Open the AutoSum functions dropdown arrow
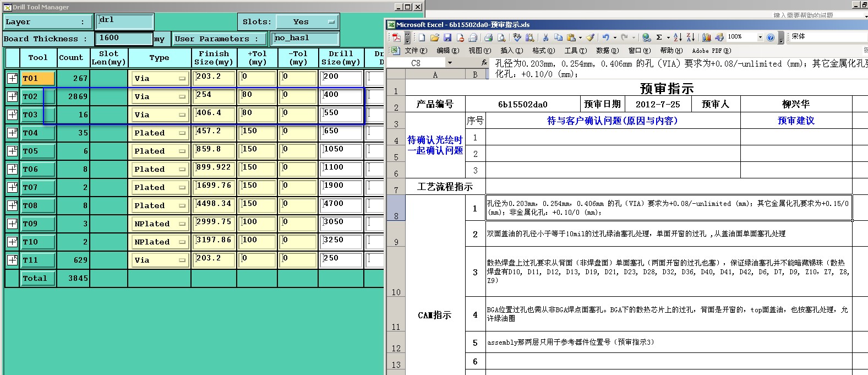 pos(668,37)
